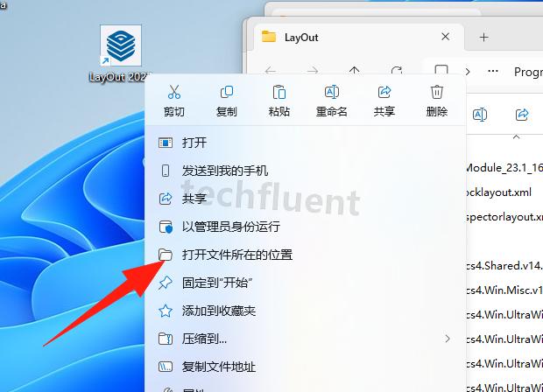The height and width of the screenshot is (392, 543).
Task: Click the Copy (复制) icon in context menu
Action: click(227, 92)
